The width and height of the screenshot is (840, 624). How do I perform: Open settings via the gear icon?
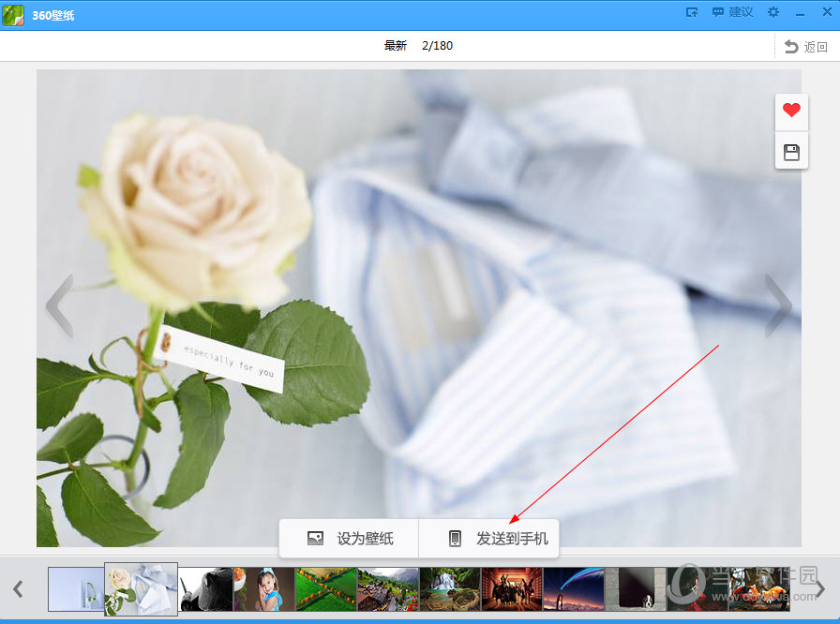(x=774, y=11)
